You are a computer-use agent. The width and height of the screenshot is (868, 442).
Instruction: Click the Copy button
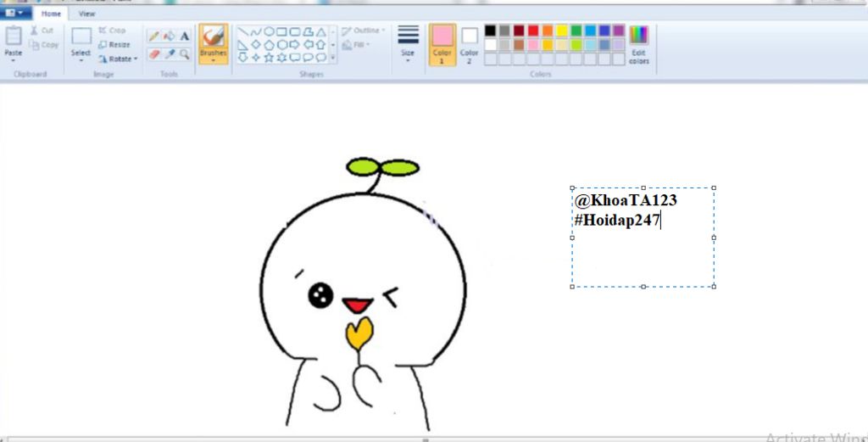coord(44,45)
